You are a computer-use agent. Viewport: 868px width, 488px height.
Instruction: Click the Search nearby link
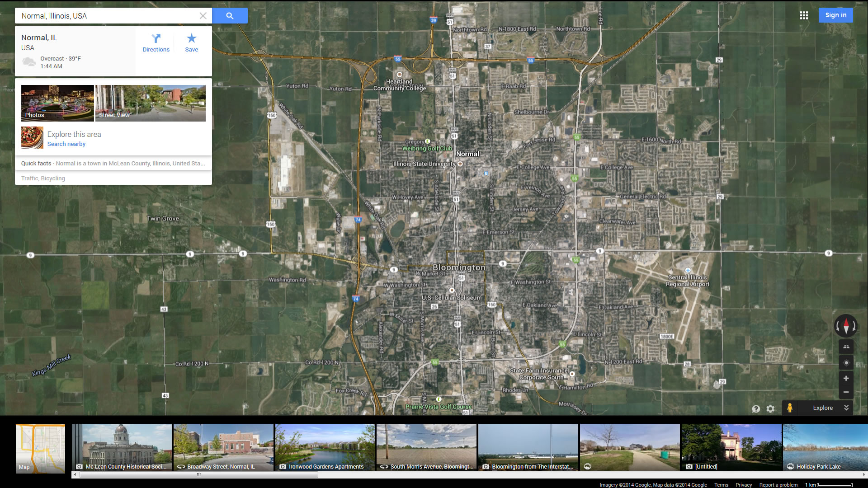point(66,144)
